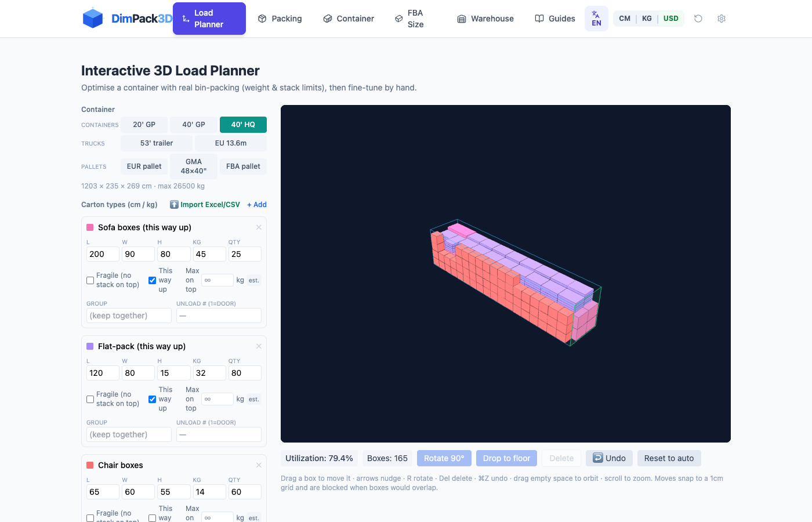Image resolution: width=812 pixels, height=522 pixels.
Task: Click the DimPack3D blue cube logo
Action: pos(93,19)
